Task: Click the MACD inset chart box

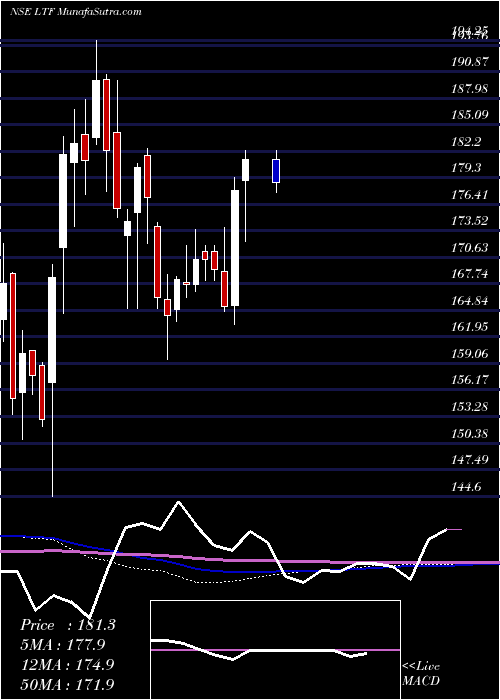Action: coord(275,650)
